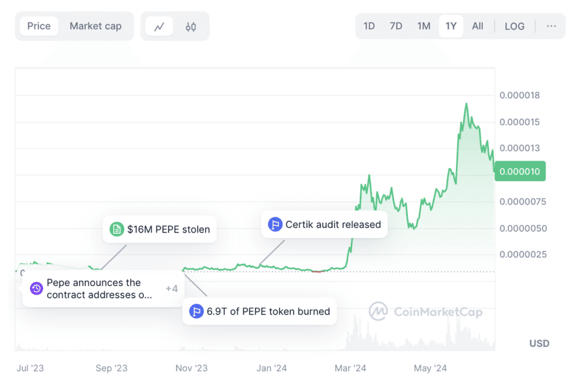This screenshot has height=386, width=588.
Task: Click the "Certik audit released" annotation
Action: pyautogui.click(x=324, y=224)
